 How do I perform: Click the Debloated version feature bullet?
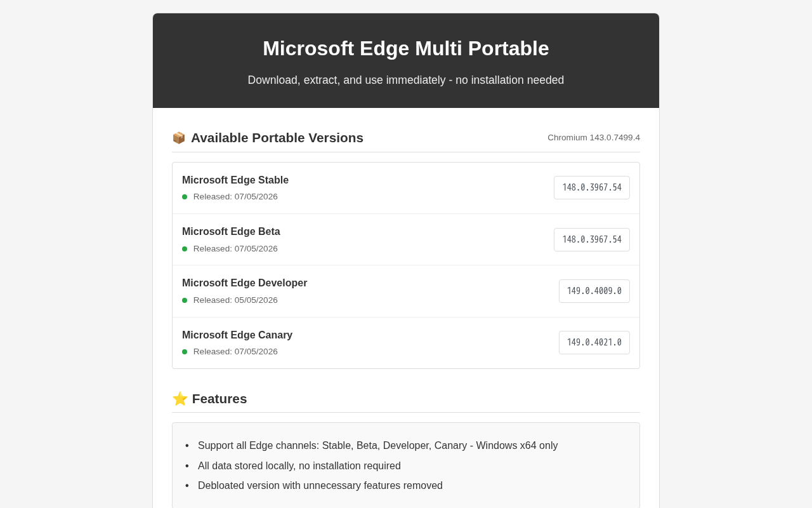[x=320, y=486]
